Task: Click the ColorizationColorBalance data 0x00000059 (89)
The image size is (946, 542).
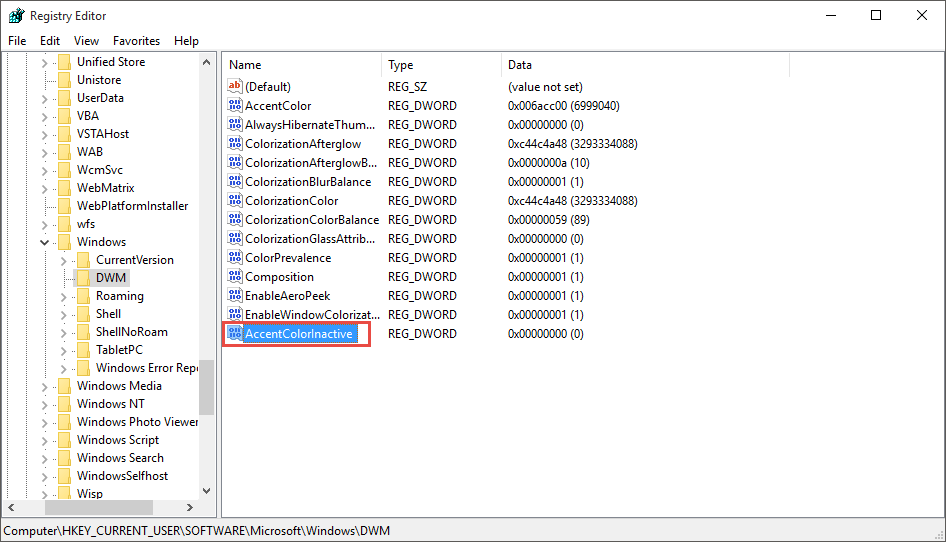Action: click(548, 220)
